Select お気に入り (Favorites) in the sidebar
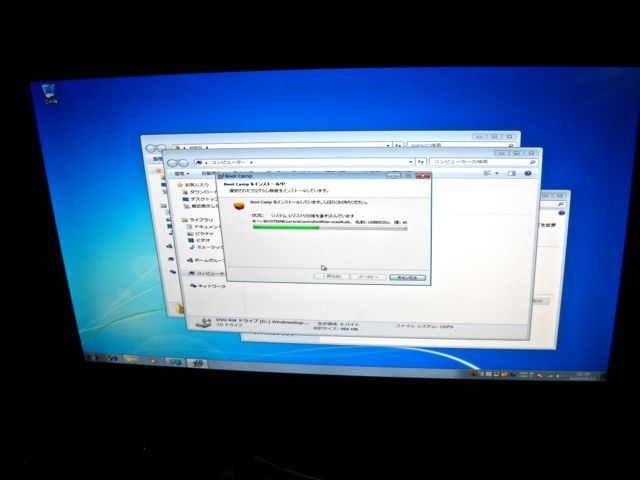 [197, 185]
